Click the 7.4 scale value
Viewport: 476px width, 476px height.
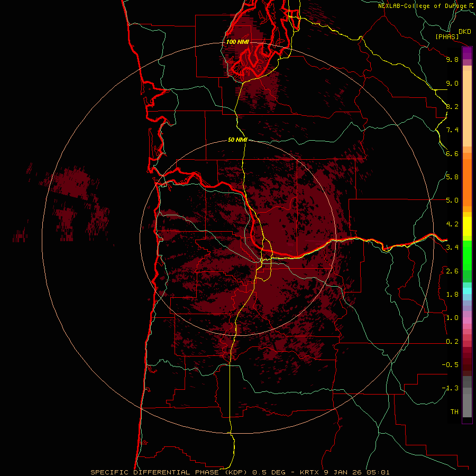coord(452,130)
